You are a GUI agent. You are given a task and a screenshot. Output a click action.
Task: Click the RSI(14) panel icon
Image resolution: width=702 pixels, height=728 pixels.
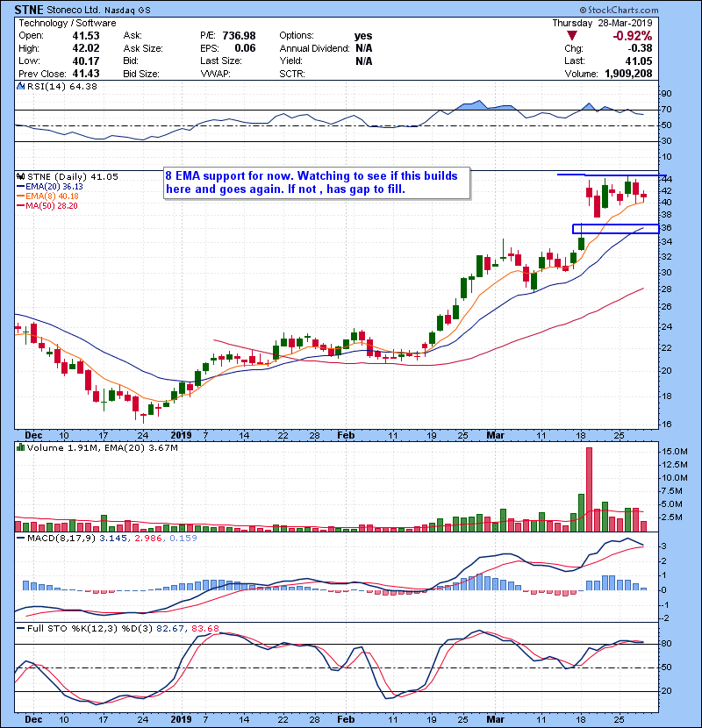pos(21,86)
